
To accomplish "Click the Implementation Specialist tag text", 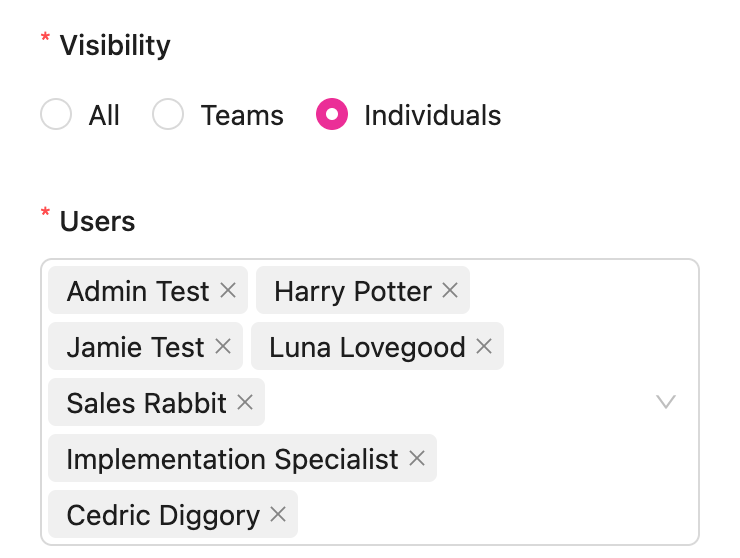I will click(x=232, y=459).
